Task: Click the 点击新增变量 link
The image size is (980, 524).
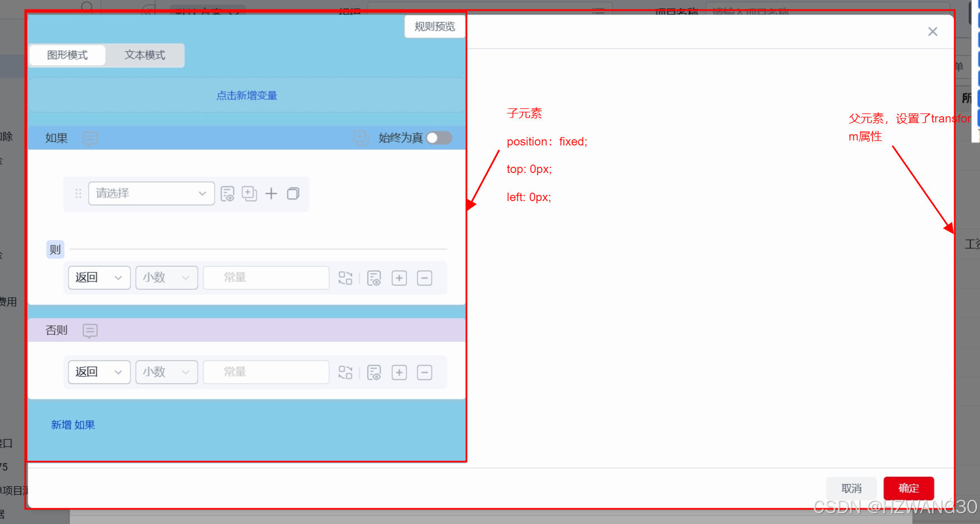Action: (x=246, y=95)
